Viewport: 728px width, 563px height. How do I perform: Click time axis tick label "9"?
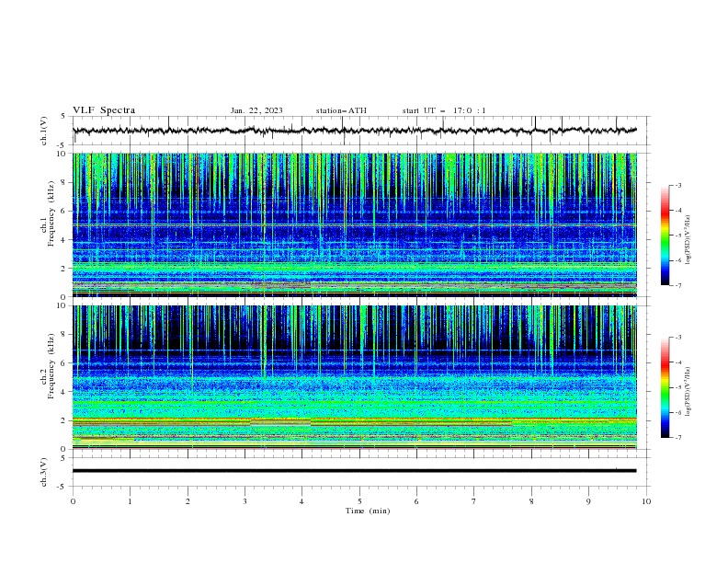click(588, 501)
